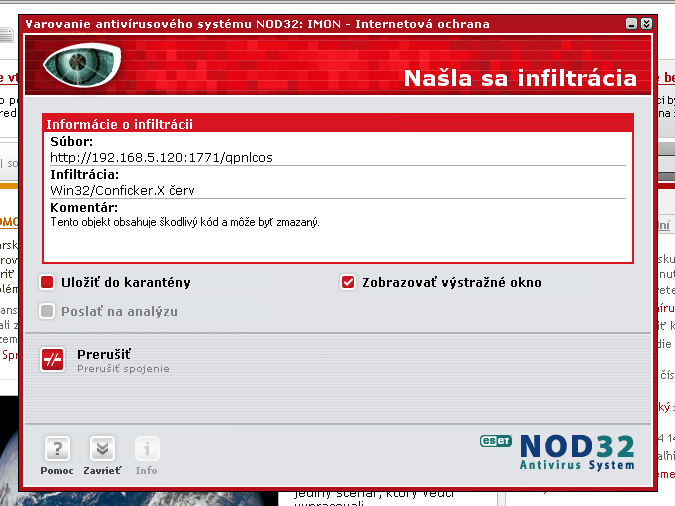This screenshot has height=506, width=675.
Task: Click the Súbor: label
Action: [71, 141]
